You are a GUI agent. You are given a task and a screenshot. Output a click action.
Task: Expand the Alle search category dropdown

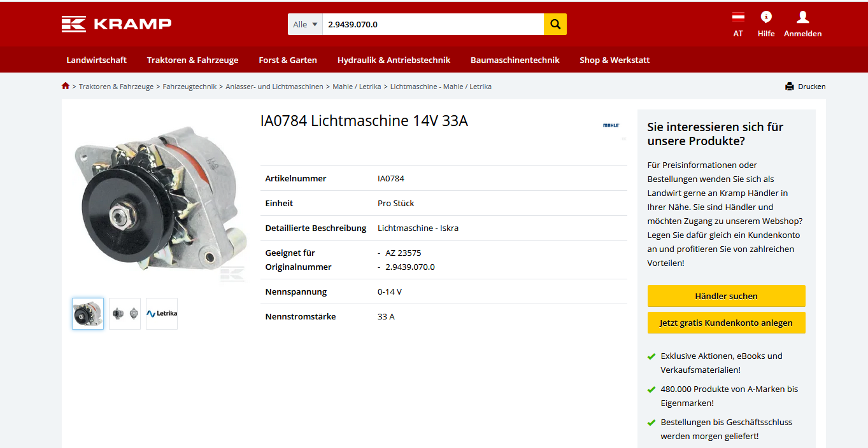pyautogui.click(x=305, y=24)
